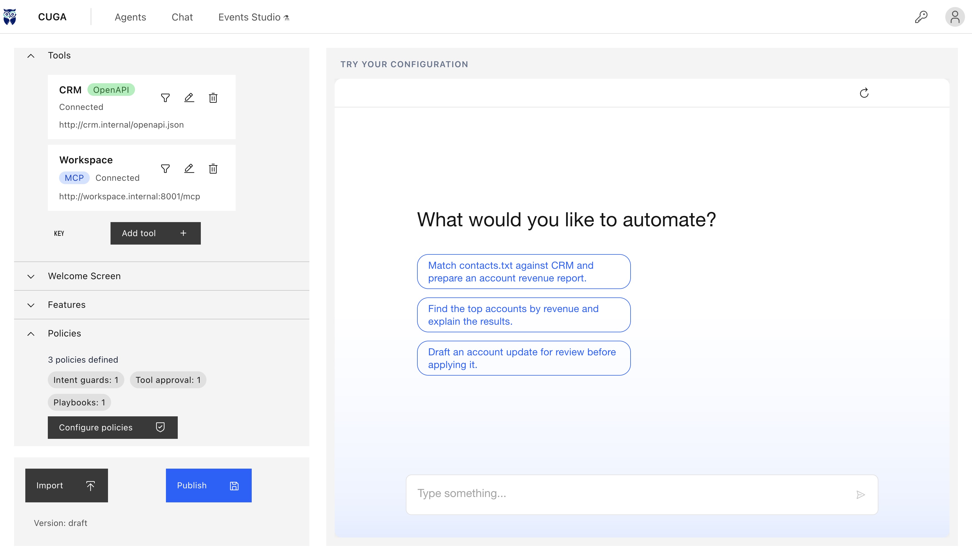Screen dimensions: 972x560
Task: Choose the draft account update suggestion
Action: point(524,358)
